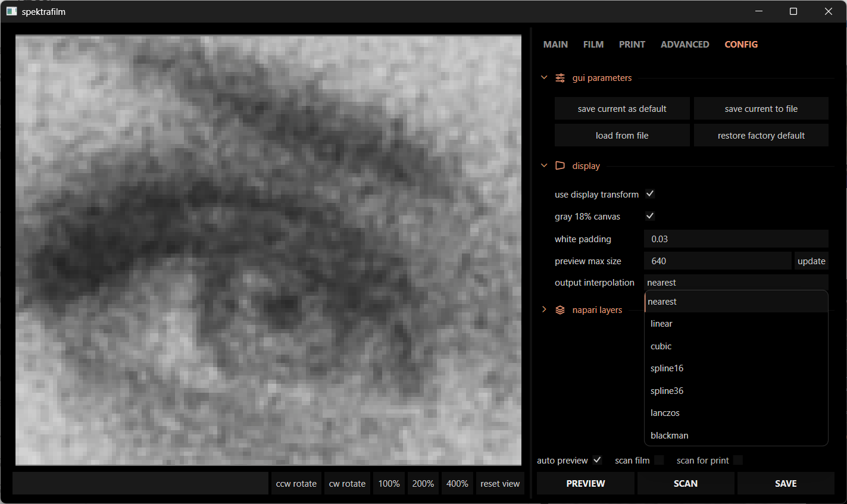Select spline16 interpolation option
The height and width of the screenshot is (504, 847).
click(x=736, y=368)
